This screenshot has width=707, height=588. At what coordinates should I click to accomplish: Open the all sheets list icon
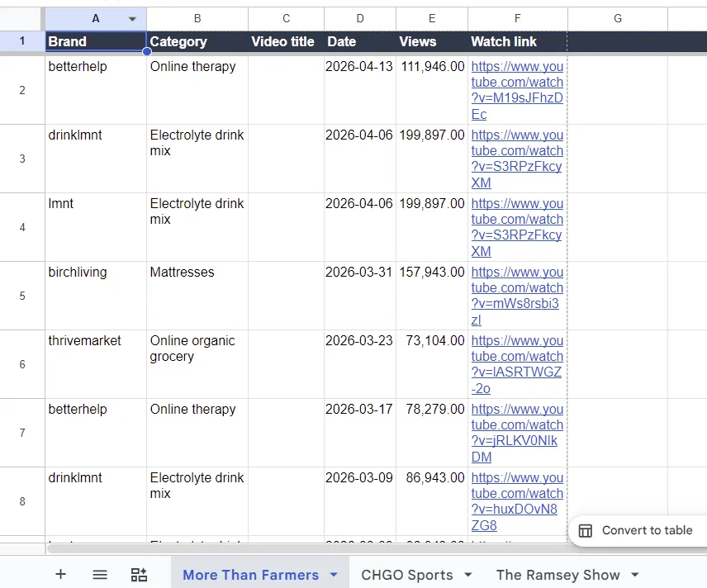pos(100,575)
